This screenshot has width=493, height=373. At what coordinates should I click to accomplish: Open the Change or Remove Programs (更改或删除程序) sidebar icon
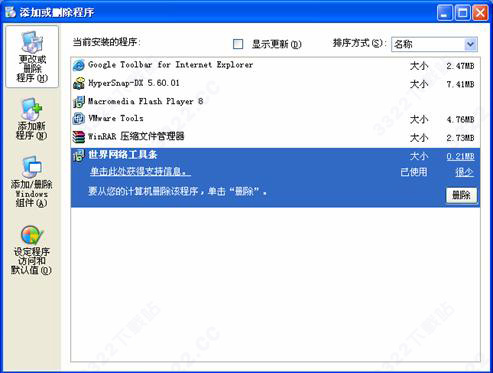click(x=32, y=57)
